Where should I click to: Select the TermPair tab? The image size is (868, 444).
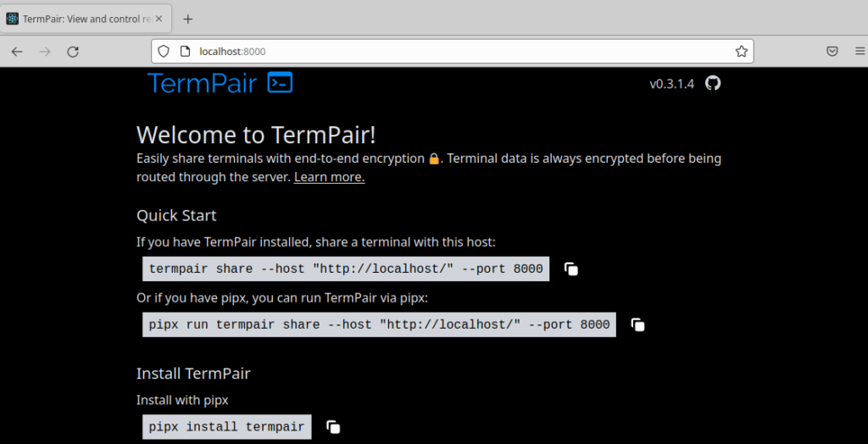[x=86, y=19]
